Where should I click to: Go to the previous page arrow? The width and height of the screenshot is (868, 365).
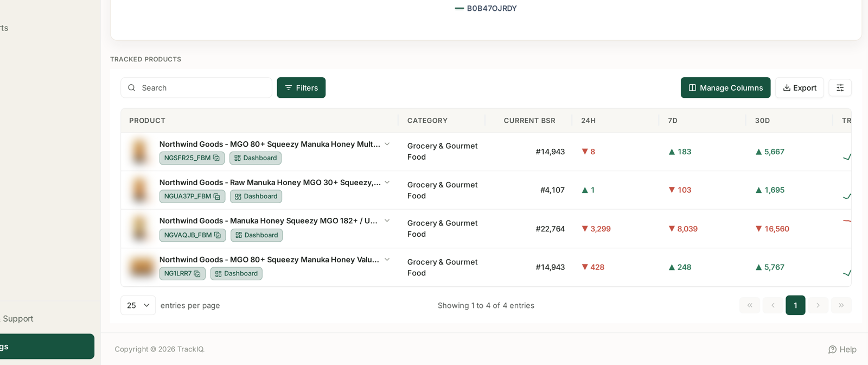click(x=773, y=305)
